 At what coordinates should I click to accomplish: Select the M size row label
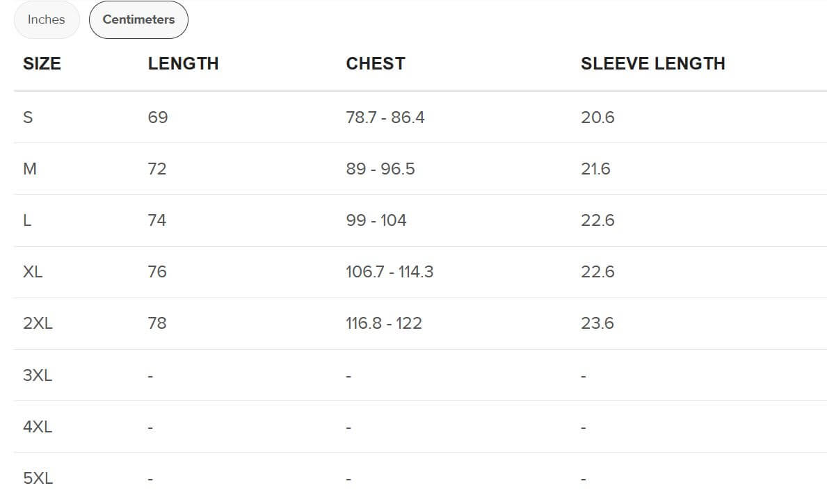click(29, 169)
